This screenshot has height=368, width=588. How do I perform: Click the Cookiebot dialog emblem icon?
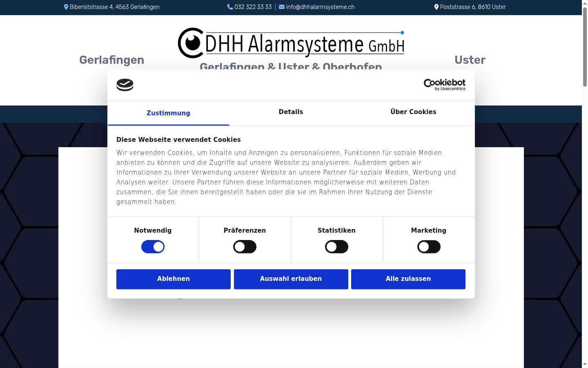125,85
